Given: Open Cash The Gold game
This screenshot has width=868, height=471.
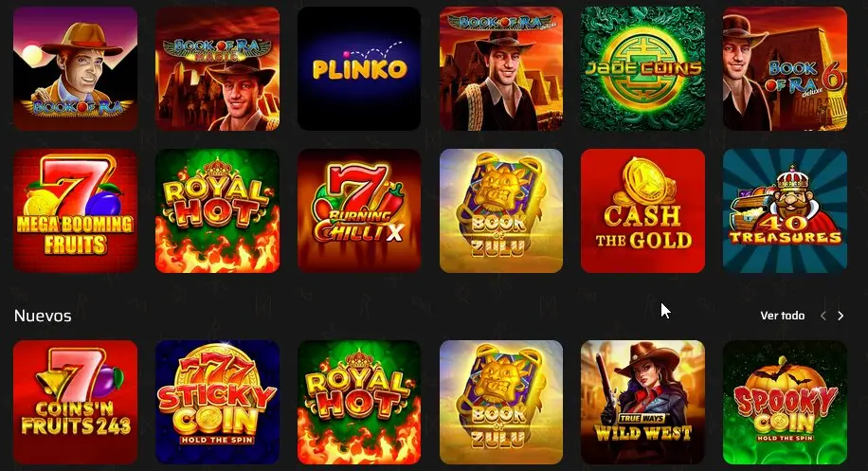Looking at the screenshot, I should (642, 211).
